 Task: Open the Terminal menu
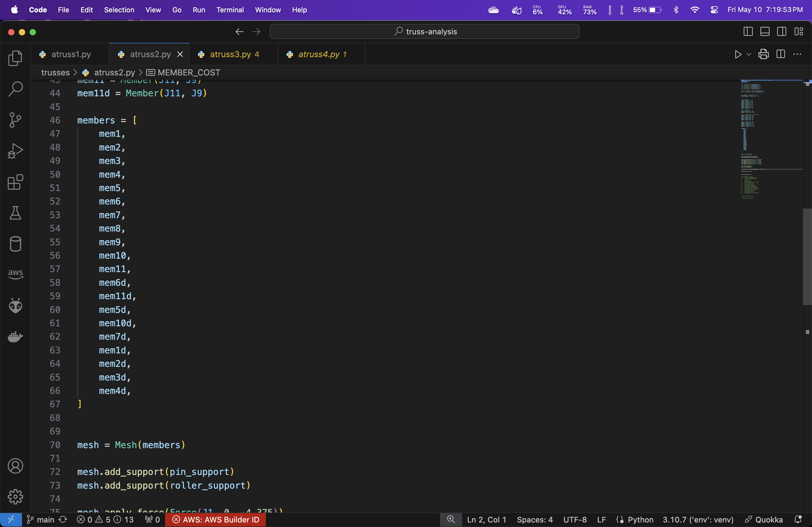tap(230, 10)
